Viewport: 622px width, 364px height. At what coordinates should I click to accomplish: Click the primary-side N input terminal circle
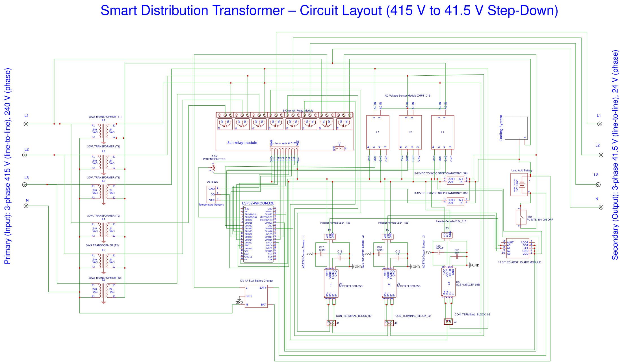[26, 206]
